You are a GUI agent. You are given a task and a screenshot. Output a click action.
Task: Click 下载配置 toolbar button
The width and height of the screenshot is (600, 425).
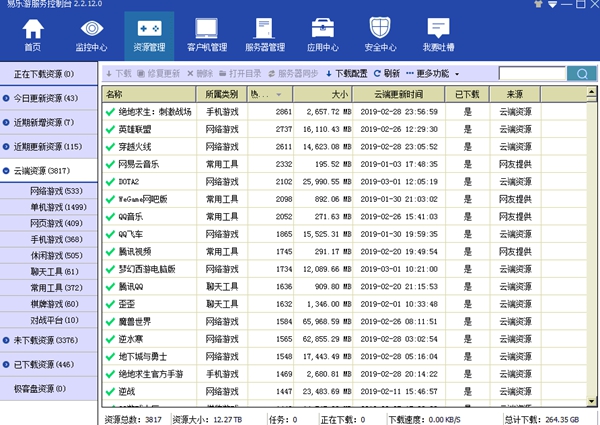pos(346,74)
